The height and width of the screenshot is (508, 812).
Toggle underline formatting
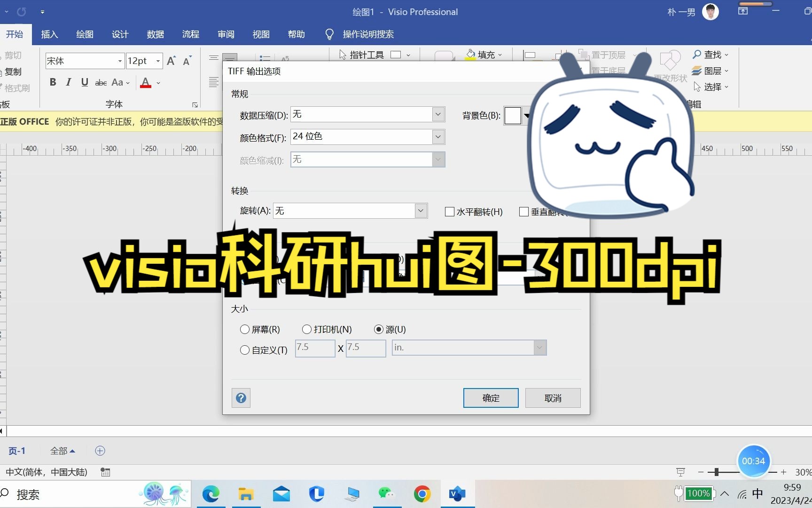(85, 82)
